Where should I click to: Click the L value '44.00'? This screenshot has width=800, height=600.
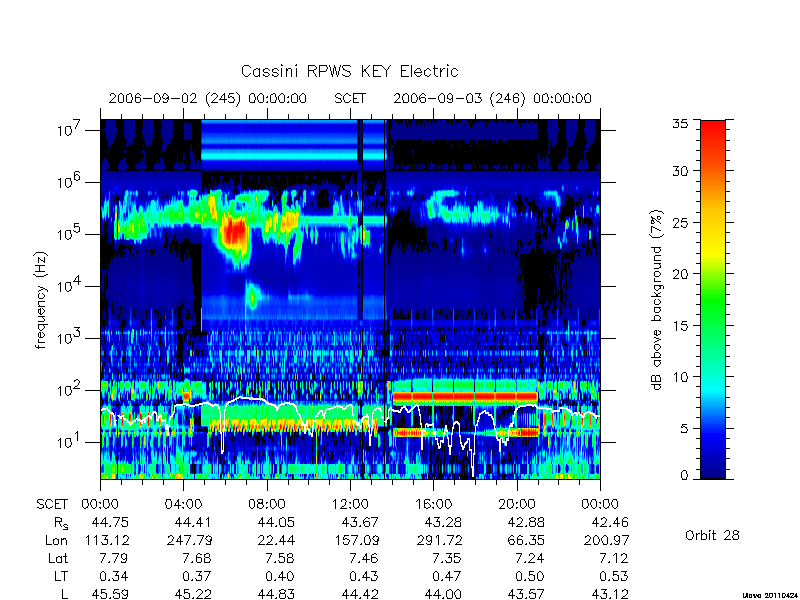(x=443, y=594)
